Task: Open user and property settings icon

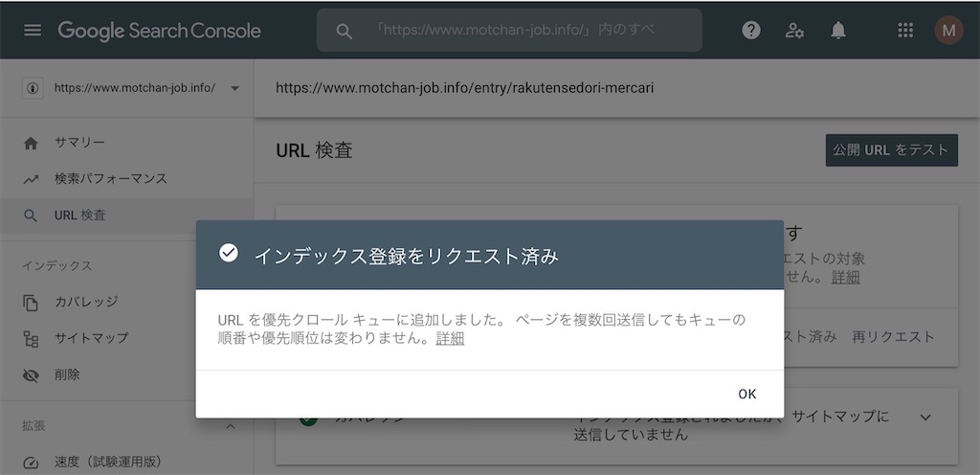Action: 795,30
